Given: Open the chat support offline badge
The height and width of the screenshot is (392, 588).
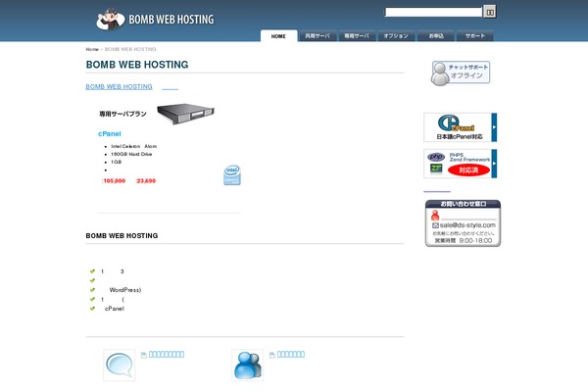Looking at the screenshot, I should tap(461, 73).
